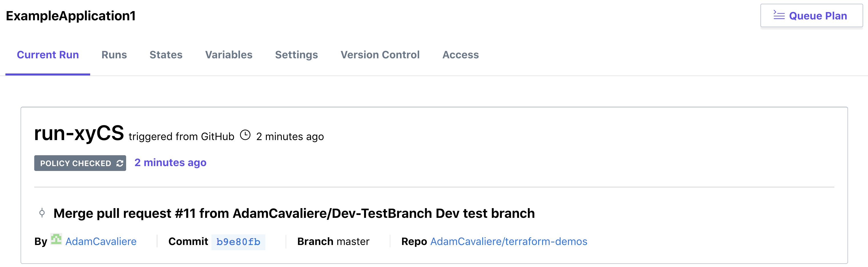
Task: Switch to the Access tab
Action: point(460,55)
